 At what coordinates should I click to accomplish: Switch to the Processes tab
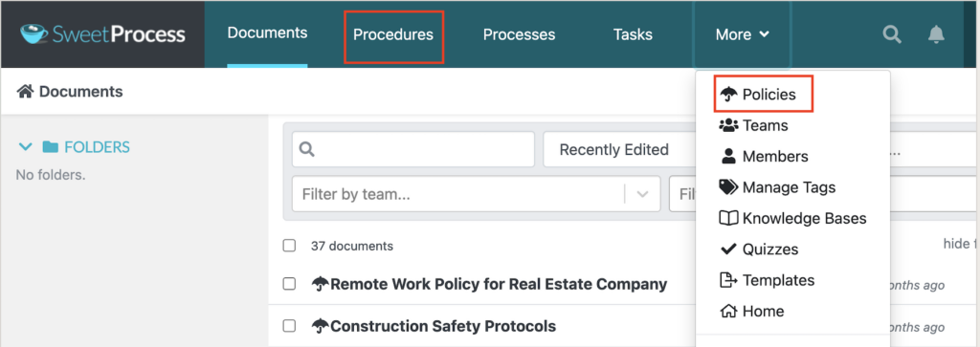pos(519,34)
